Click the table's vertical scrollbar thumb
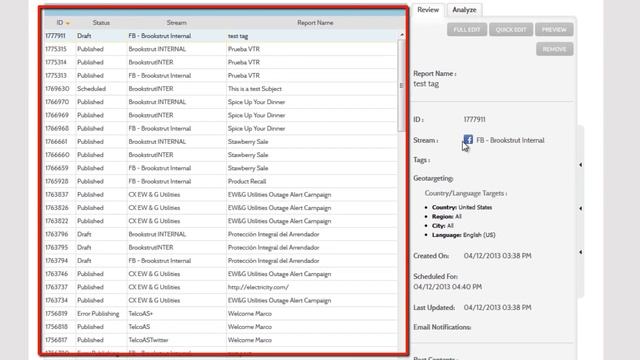The image size is (640, 360). click(401, 86)
